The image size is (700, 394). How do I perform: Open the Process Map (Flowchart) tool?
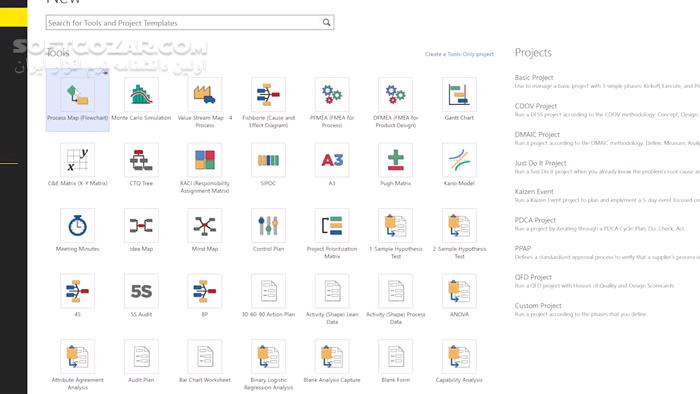tap(78, 100)
